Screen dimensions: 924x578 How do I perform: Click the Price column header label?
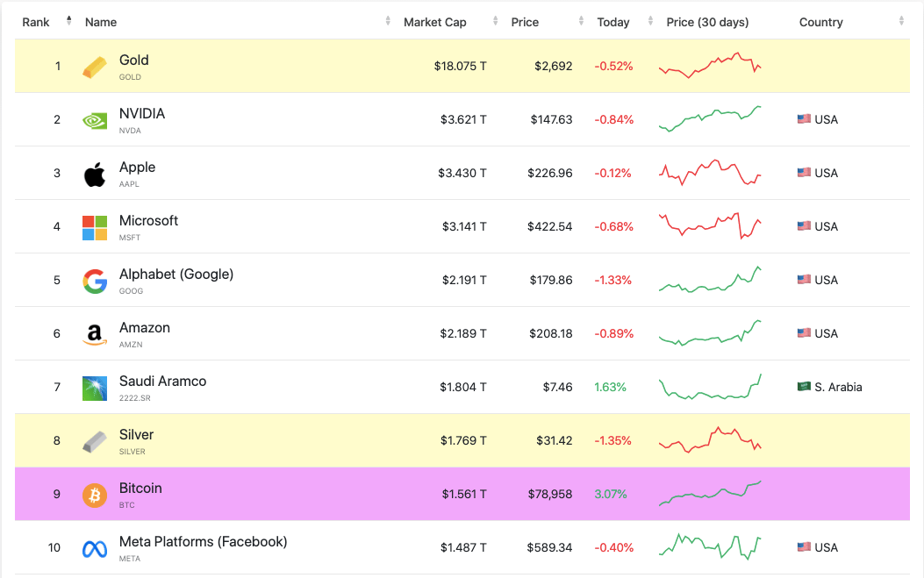pos(525,22)
